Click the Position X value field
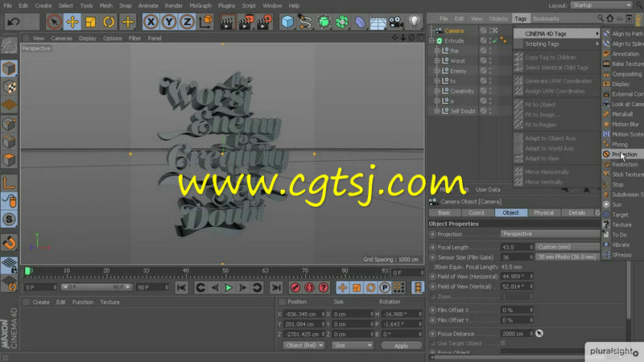644x362 pixels. [301, 314]
